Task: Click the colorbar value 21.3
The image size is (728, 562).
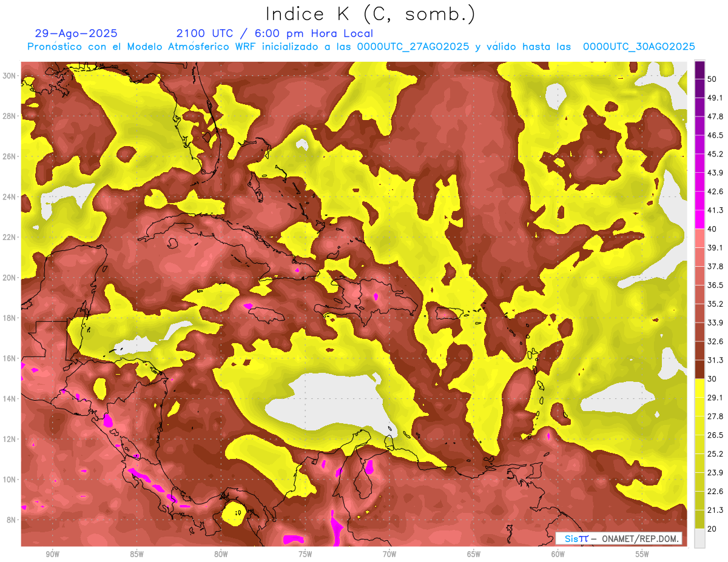Action: 715,510
